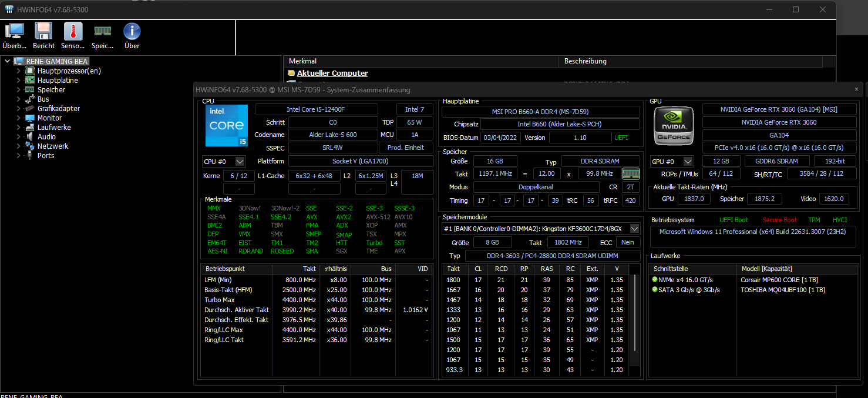Click the Schnittstelle column header
Image resolution: width=868 pixels, height=398 pixels.
[694, 269]
